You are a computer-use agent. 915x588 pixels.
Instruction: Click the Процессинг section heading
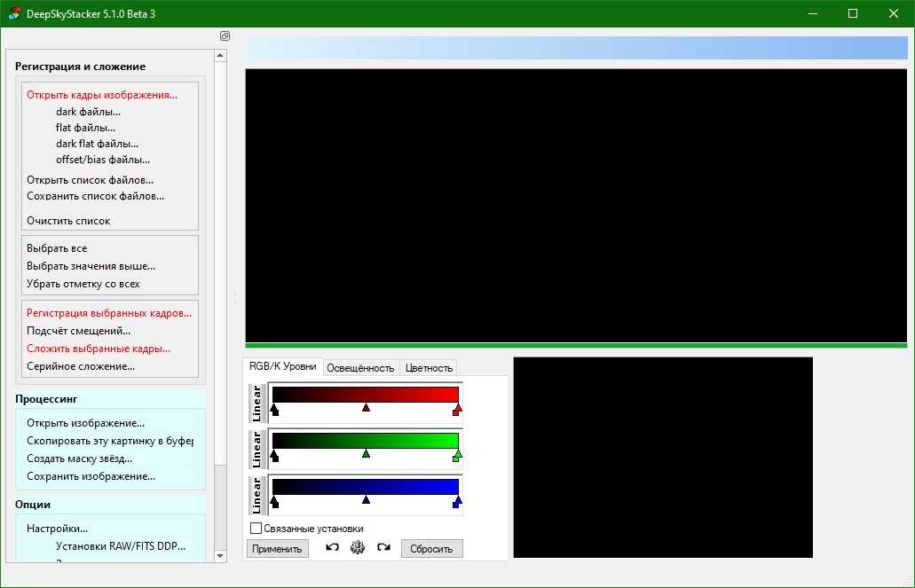click(x=46, y=399)
